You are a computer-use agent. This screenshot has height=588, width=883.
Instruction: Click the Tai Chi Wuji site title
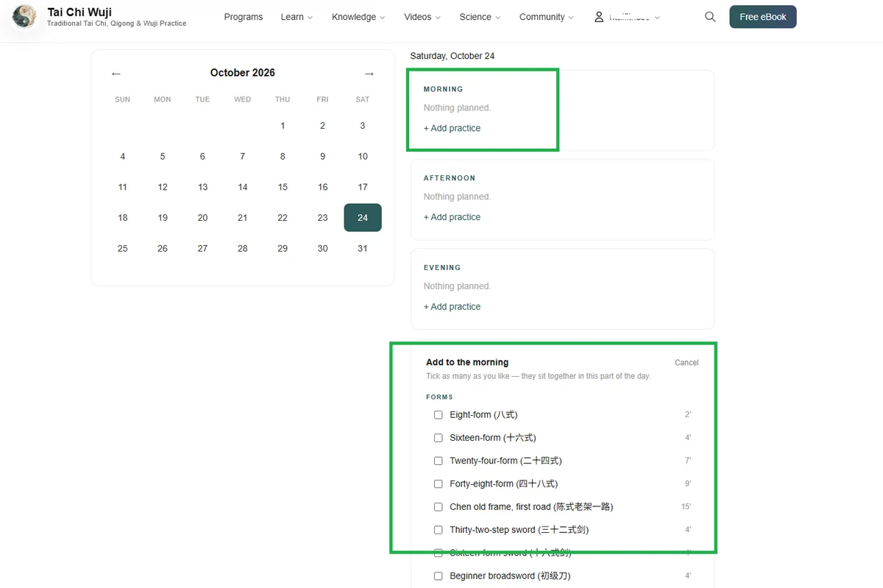coord(79,12)
